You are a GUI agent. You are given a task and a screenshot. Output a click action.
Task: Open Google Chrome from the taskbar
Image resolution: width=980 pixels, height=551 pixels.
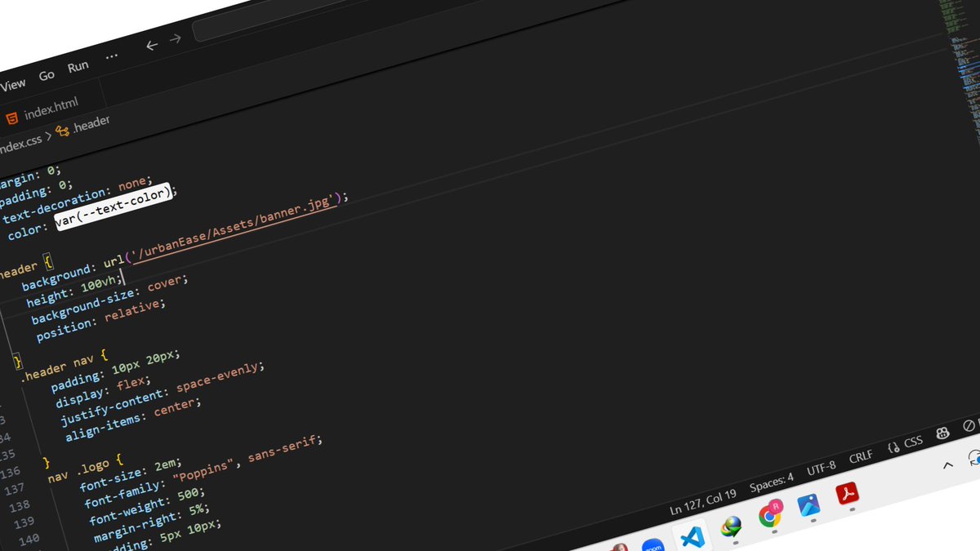pos(770,516)
